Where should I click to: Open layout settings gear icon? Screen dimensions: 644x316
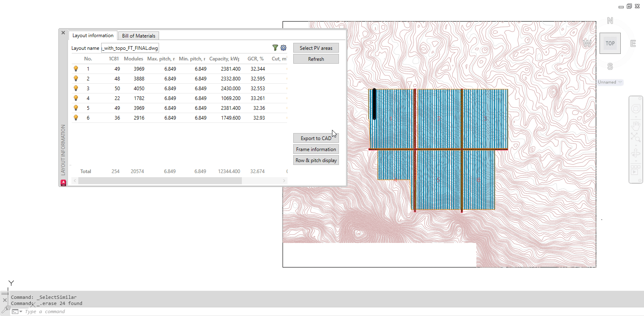283,48
